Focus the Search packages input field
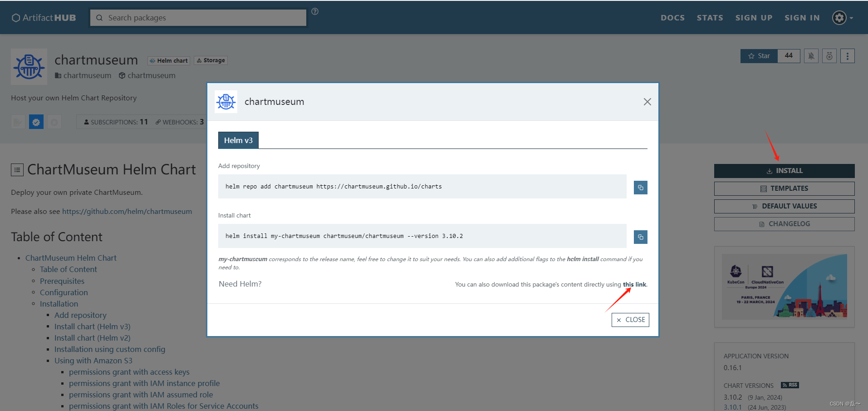 coord(198,18)
